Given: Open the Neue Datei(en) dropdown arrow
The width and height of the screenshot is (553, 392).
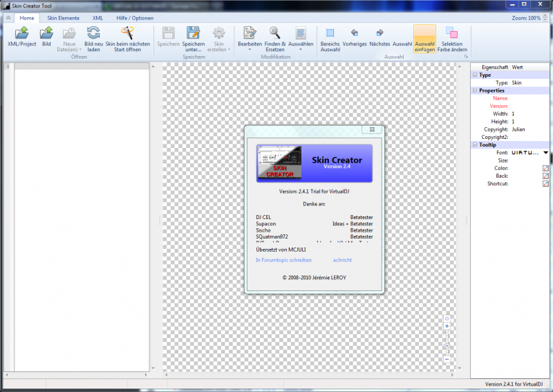Looking at the screenshot, I should (x=80, y=50).
